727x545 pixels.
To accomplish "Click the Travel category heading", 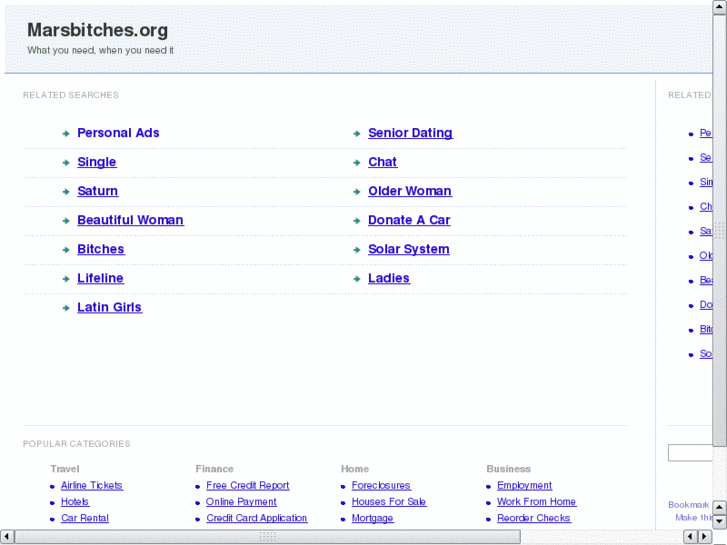I will (65, 469).
